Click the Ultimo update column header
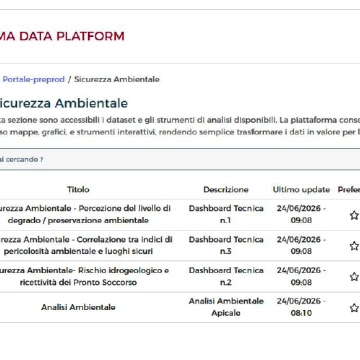The image size is (360, 360). click(x=301, y=190)
